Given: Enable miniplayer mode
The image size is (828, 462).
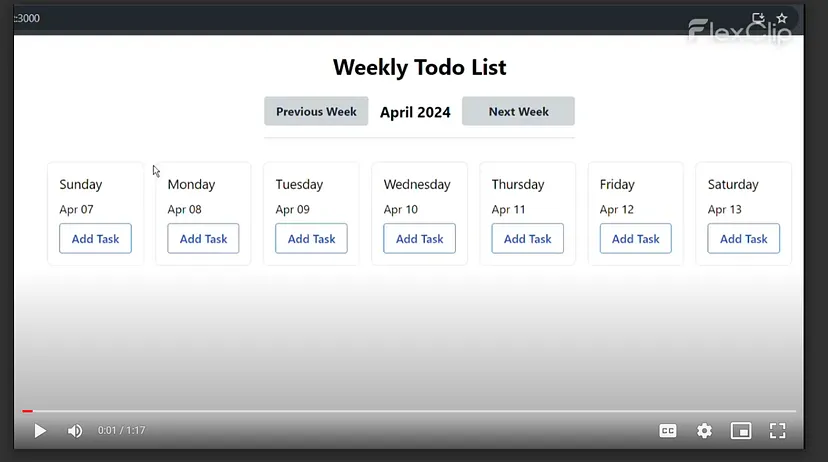Looking at the screenshot, I should [741, 431].
